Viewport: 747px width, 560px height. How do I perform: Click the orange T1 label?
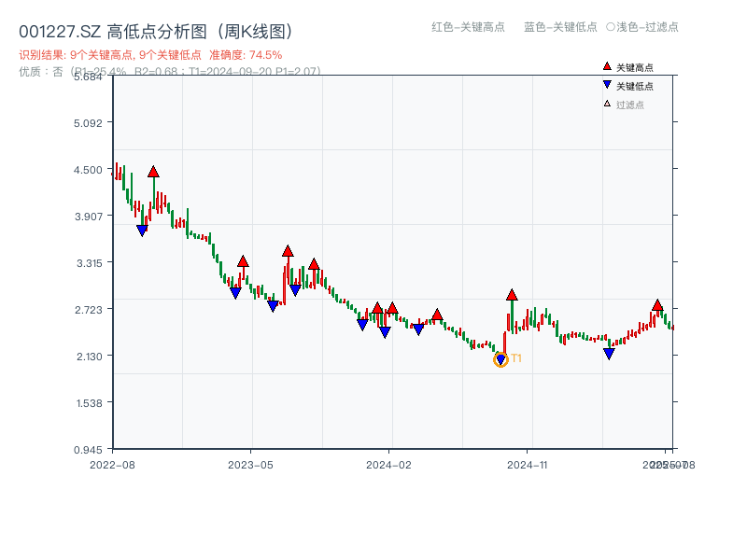(x=516, y=358)
